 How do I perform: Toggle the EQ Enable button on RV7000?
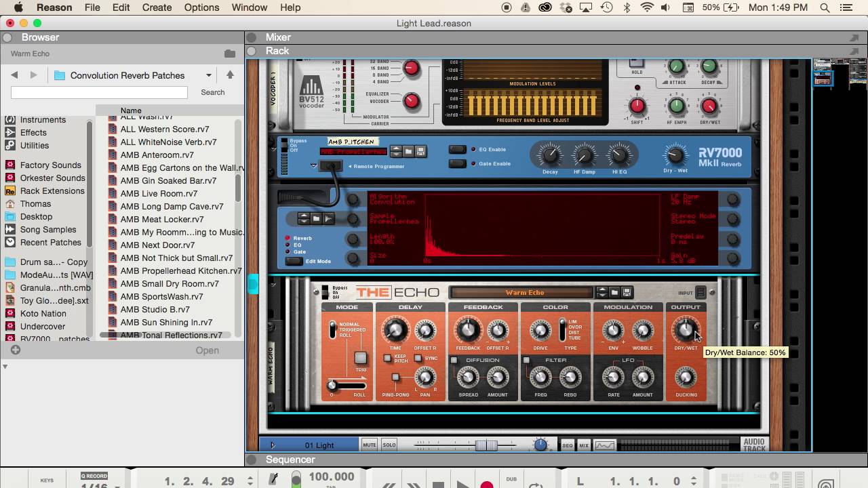(458, 150)
